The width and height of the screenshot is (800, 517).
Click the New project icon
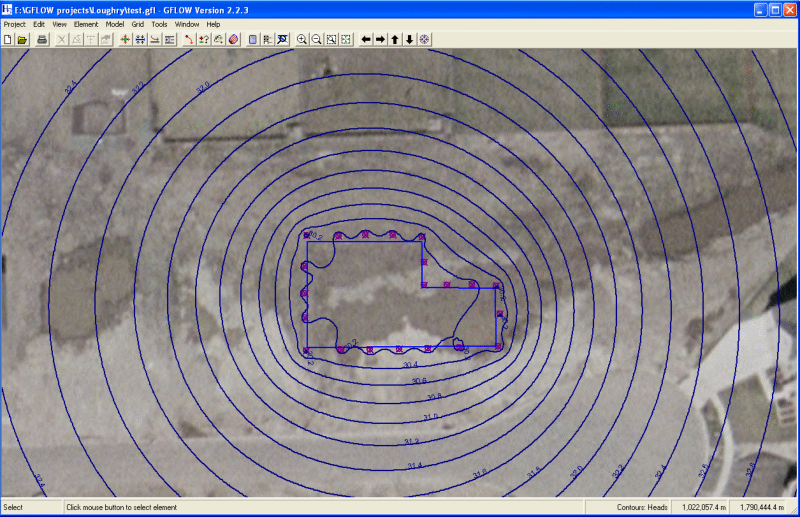pos(8,39)
